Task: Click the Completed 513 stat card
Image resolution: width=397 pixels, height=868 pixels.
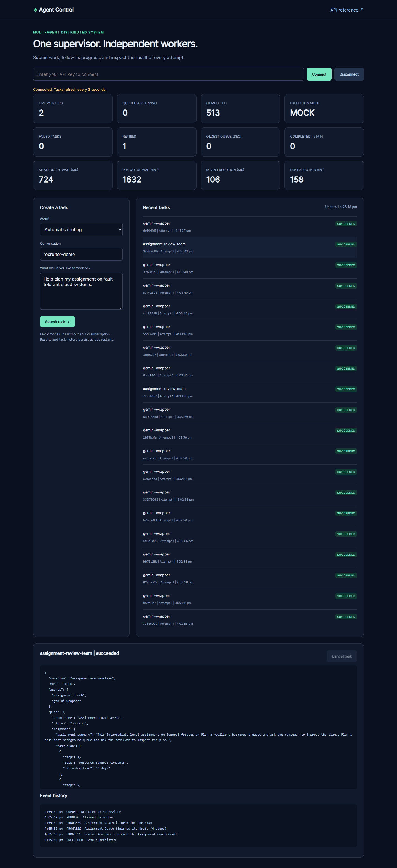Action: (240, 108)
